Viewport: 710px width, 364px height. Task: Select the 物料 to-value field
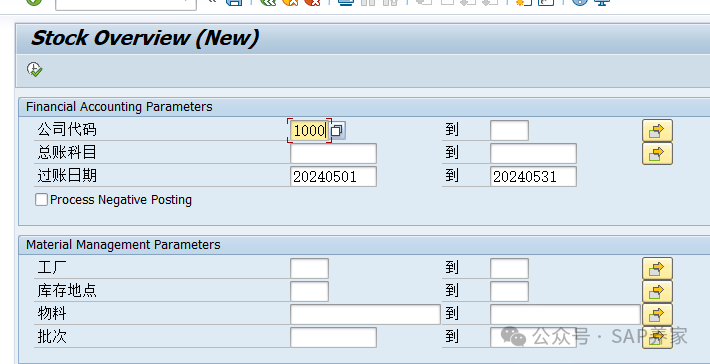pos(565,314)
